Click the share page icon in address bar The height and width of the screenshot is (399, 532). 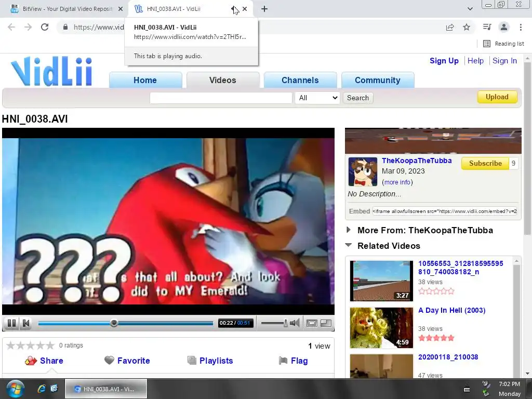pyautogui.click(x=450, y=27)
